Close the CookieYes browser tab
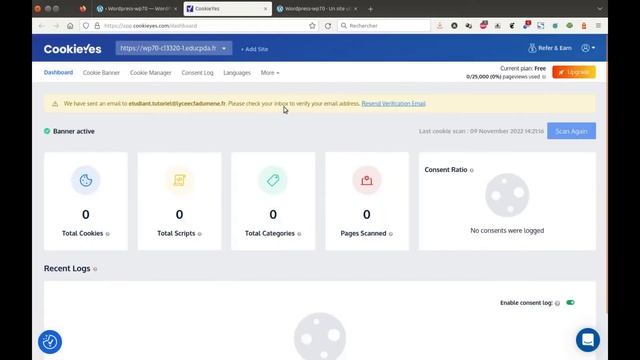Viewport: 640px width, 360px height. [266, 9]
